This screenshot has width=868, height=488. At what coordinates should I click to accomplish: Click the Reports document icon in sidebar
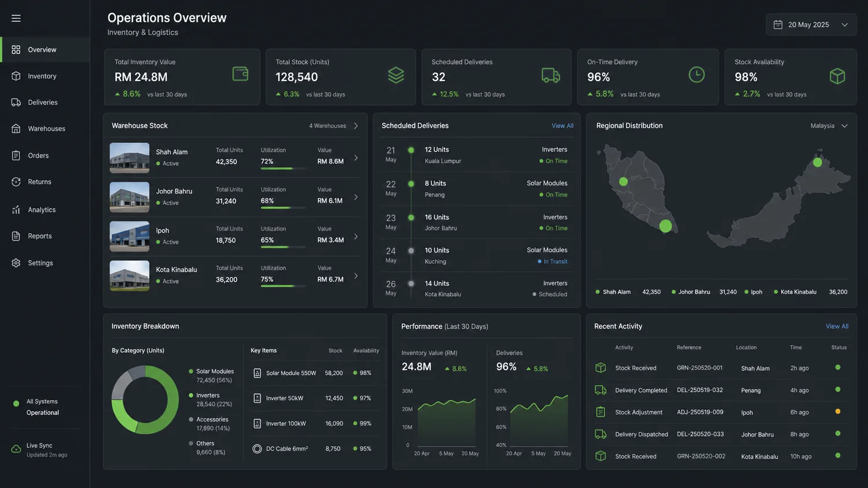[16, 236]
